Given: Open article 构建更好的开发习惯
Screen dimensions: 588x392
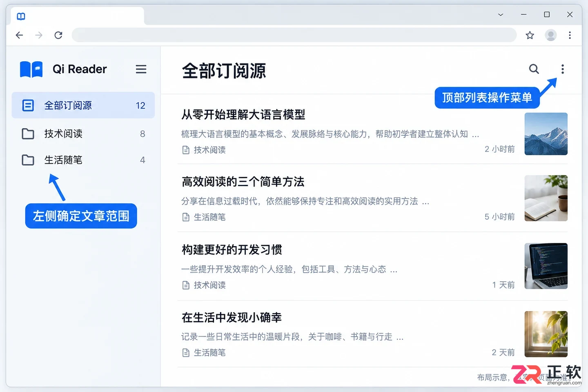Looking at the screenshot, I should click(232, 249).
